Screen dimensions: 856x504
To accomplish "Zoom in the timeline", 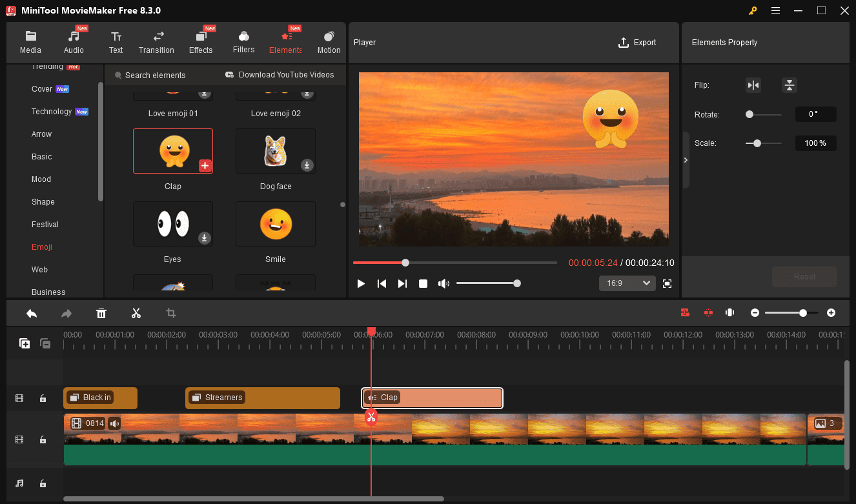I will [831, 312].
